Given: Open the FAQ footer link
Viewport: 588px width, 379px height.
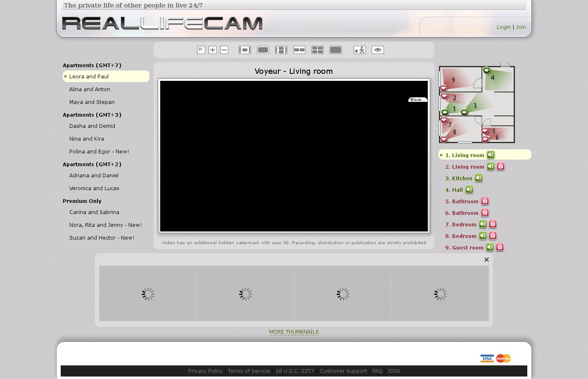Looking at the screenshot, I should pos(377,371).
